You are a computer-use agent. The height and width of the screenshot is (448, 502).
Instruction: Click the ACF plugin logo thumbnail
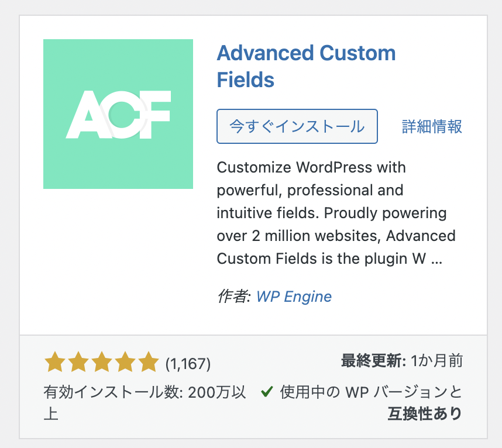pyautogui.click(x=118, y=114)
